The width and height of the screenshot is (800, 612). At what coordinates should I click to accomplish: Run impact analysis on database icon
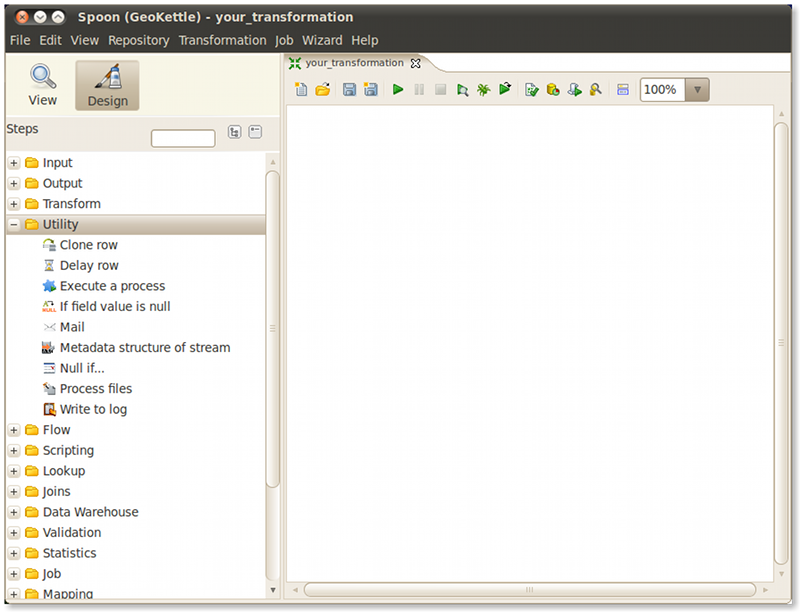point(553,90)
